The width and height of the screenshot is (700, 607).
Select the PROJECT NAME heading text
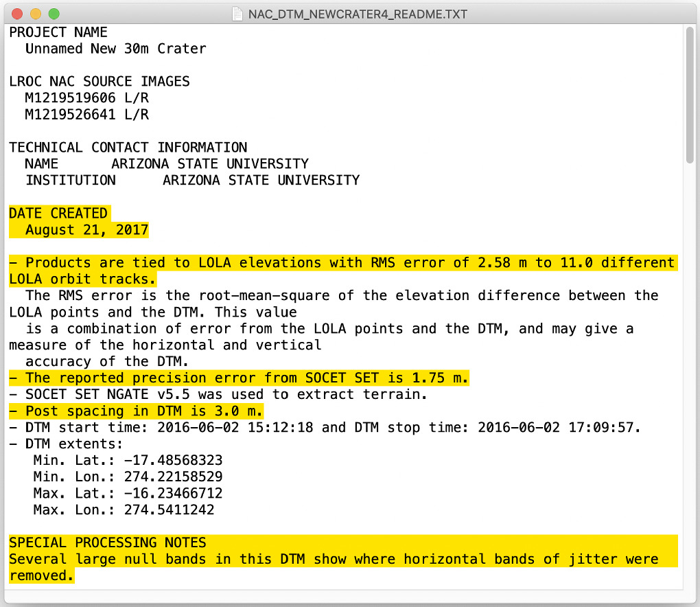[x=58, y=32]
